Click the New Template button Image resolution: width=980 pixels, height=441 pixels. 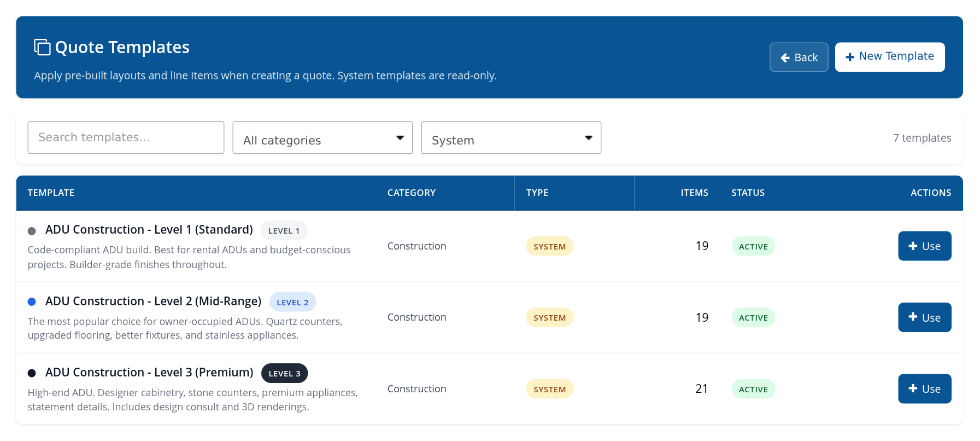point(889,57)
